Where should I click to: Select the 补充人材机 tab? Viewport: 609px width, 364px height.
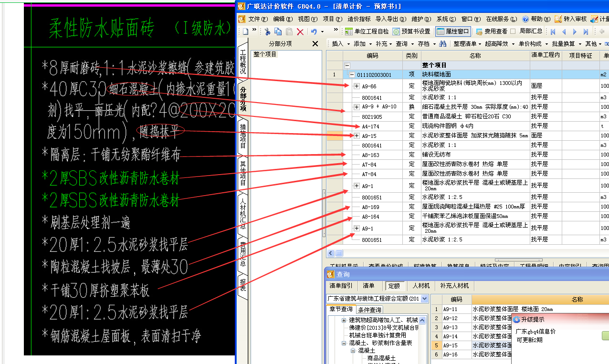coord(454,286)
